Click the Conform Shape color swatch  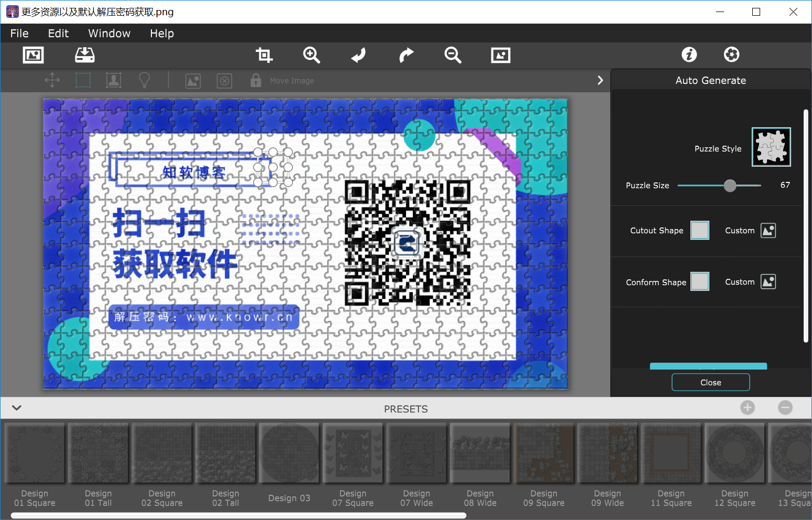700,281
